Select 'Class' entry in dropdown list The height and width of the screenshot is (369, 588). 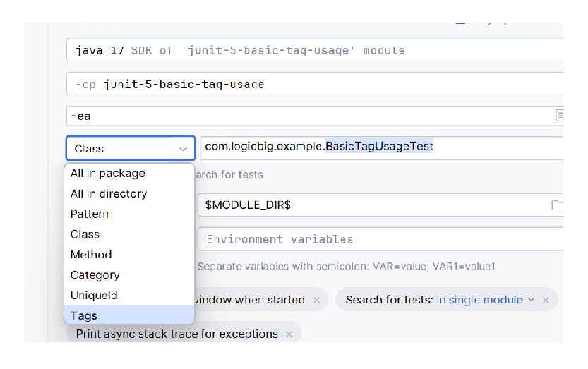(85, 234)
